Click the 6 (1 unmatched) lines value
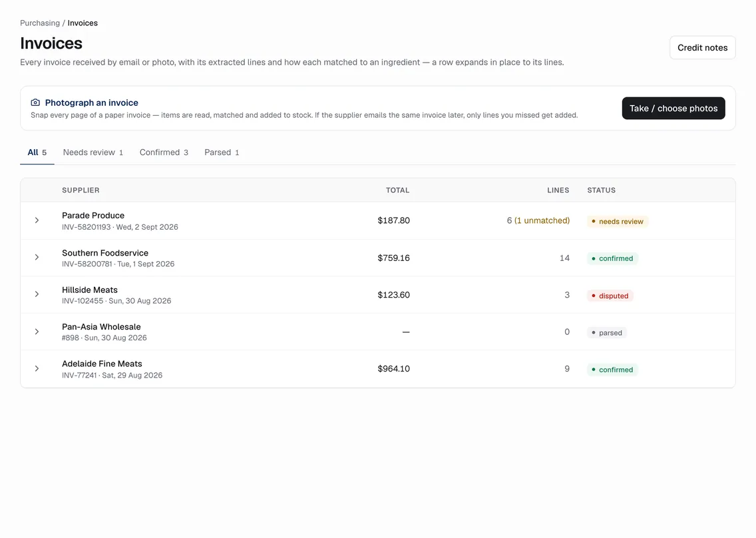This screenshot has width=756, height=538. click(538, 220)
